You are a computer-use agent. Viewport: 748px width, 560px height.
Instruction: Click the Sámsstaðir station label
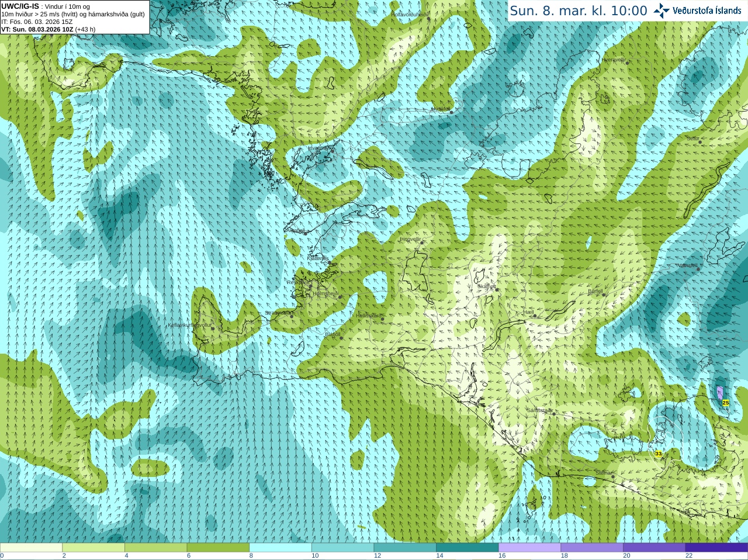pyautogui.click(x=539, y=410)
